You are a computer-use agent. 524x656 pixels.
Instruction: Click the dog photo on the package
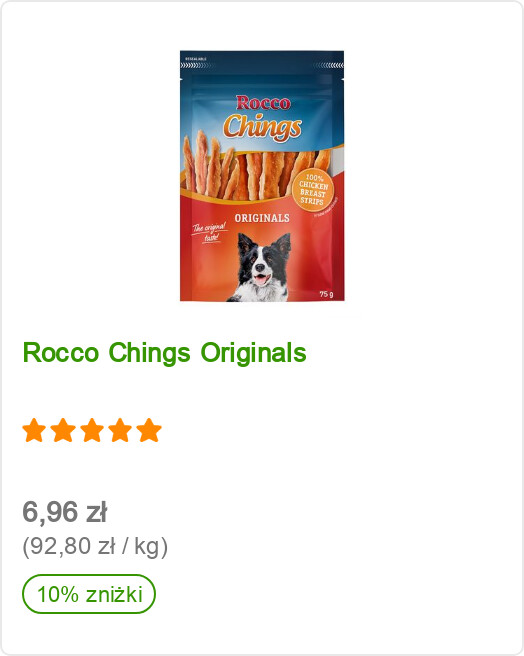click(x=261, y=268)
